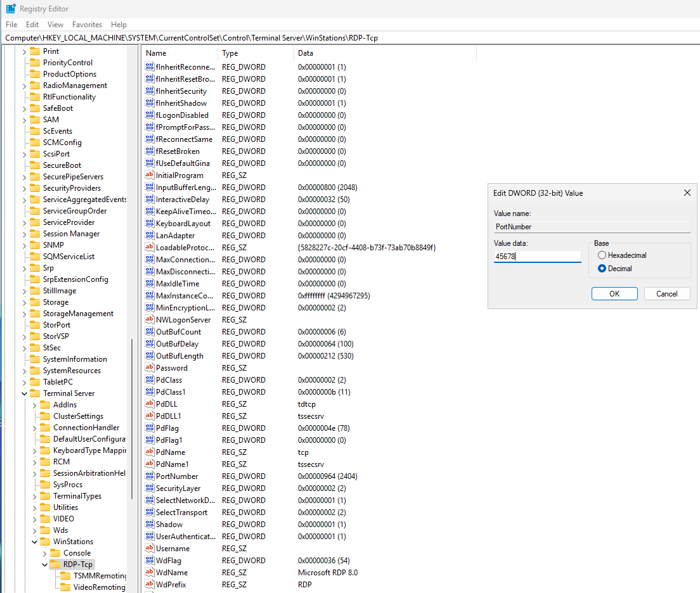Click the Registry Editor app icon
700x593 pixels.
coord(11,9)
